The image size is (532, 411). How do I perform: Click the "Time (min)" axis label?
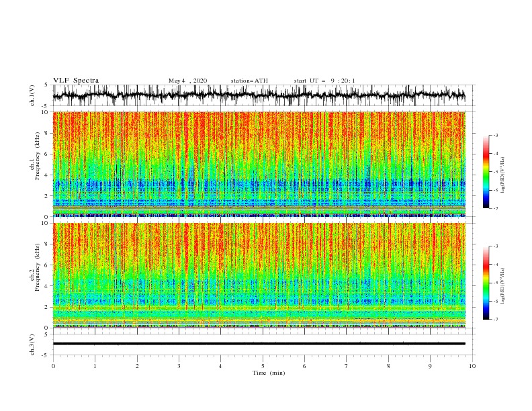coord(269,373)
